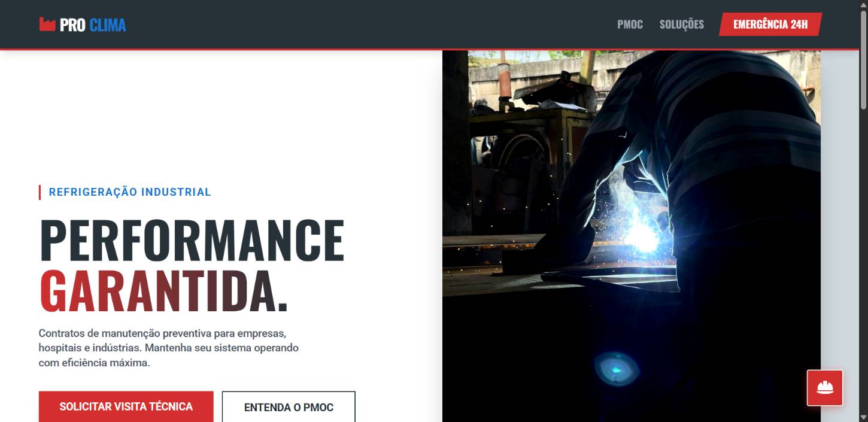Click the maintenance contracts description paragraph
This screenshot has width=868, height=422.
(169, 348)
